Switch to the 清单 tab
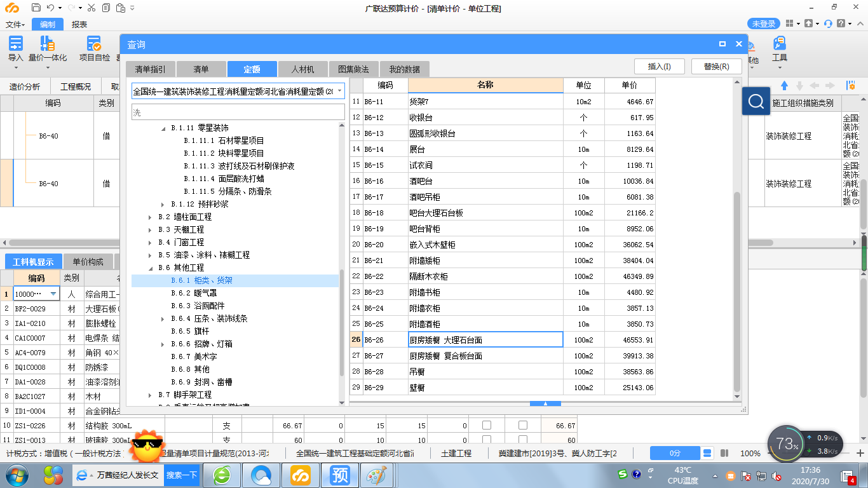The width and height of the screenshot is (868, 488). [201, 69]
